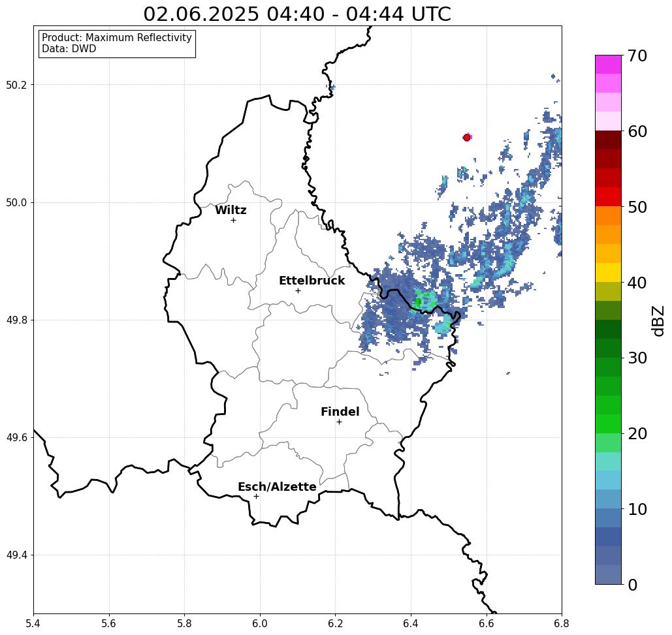The height and width of the screenshot is (635, 672).
Task: Click the light blue colorbar segment above 10
Action: point(608,499)
